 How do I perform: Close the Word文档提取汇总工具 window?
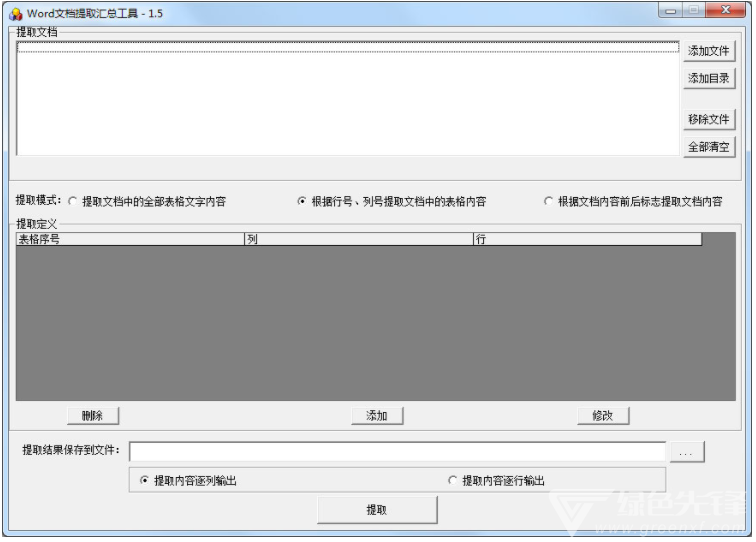pos(725,10)
